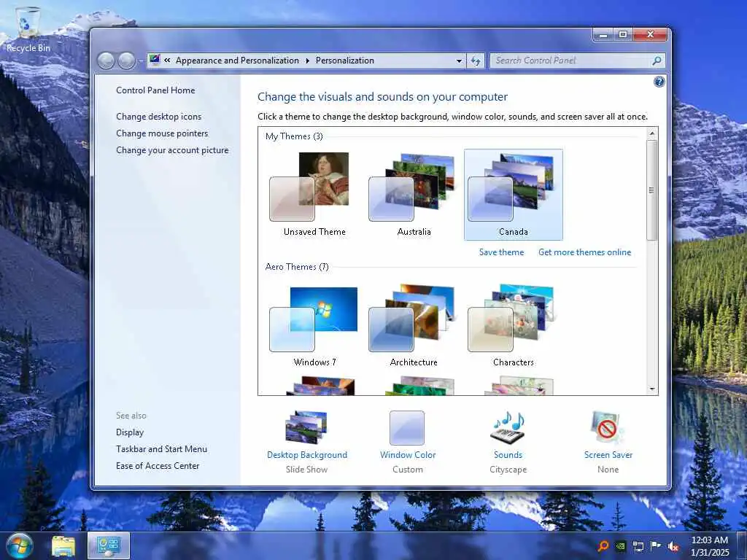The width and height of the screenshot is (747, 560).
Task: Click the My Themes (3) heading
Action: click(294, 136)
